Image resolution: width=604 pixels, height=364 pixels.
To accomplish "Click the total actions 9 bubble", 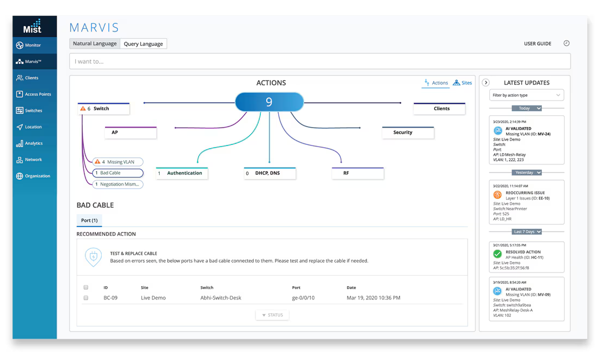I will tap(270, 102).
